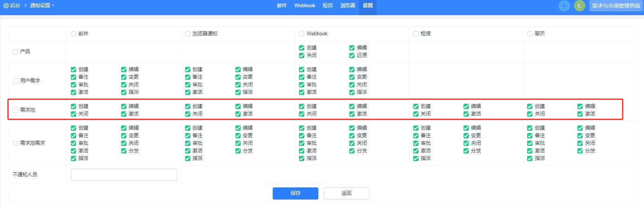Uncheck 需求池需求 邮件 分发

coord(124,151)
